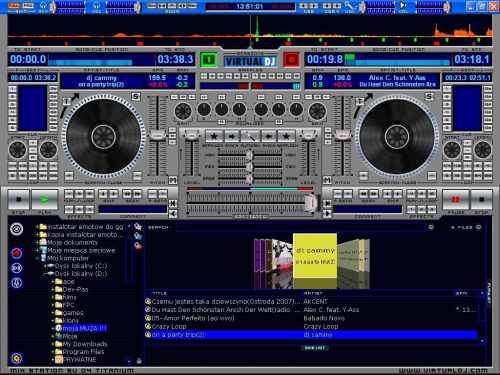Screen dimensions: 500x375
Task: Click the left deck gain knob
Action: click(x=183, y=111)
